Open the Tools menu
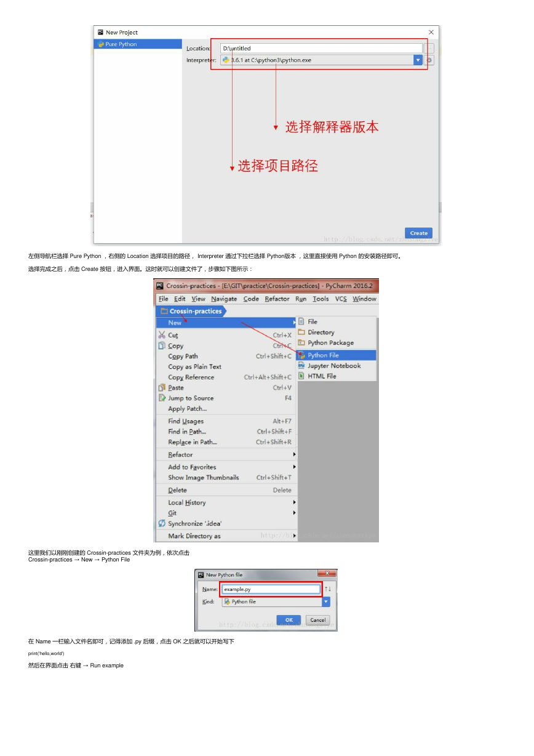Image resolution: width=534 pixels, height=756 pixels. tap(321, 299)
